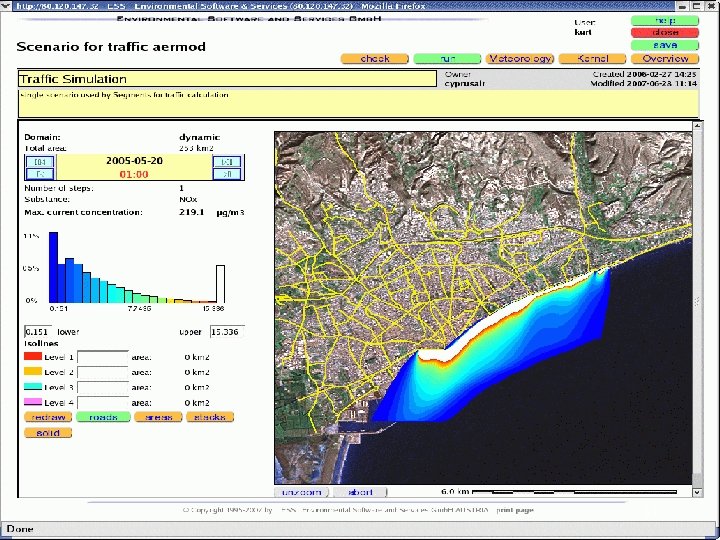Click the check button
Image resolution: width=720 pixels, height=540 pixels.
[x=375, y=59]
